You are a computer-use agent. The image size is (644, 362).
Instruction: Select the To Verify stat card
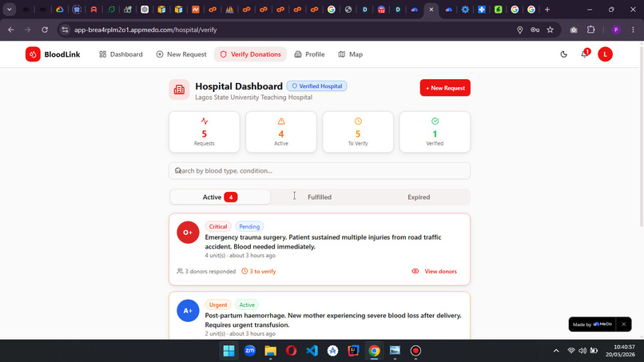(358, 132)
